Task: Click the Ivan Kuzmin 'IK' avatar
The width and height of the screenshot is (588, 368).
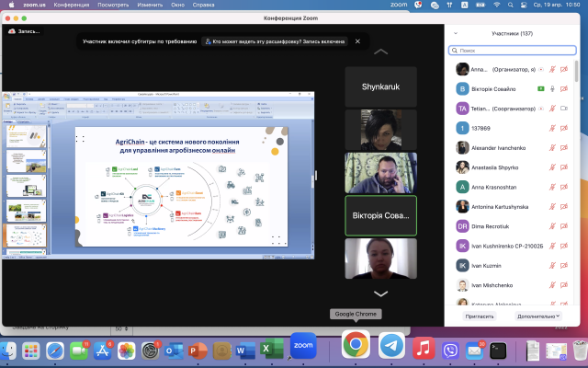Action: point(462,266)
